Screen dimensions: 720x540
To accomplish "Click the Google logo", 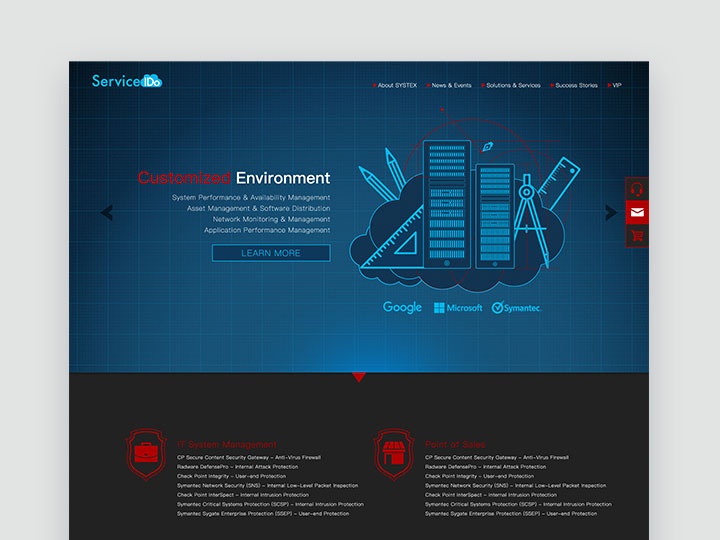I will tap(402, 307).
